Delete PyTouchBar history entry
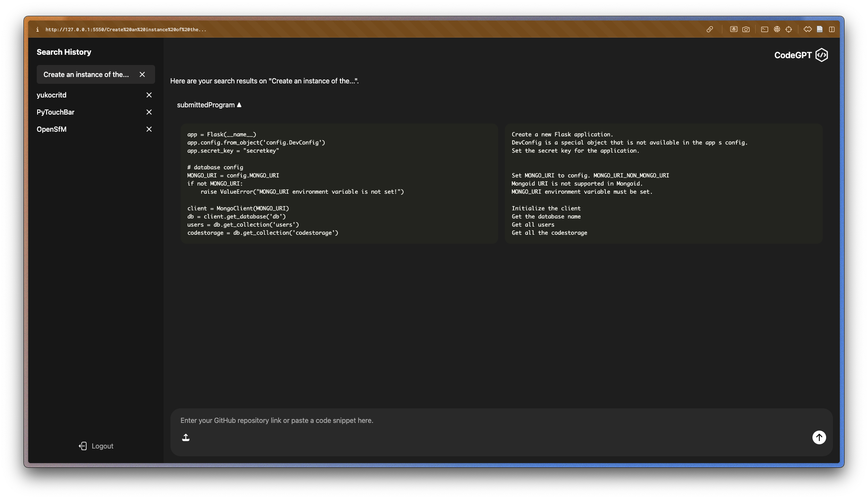The image size is (868, 499). click(149, 112)
